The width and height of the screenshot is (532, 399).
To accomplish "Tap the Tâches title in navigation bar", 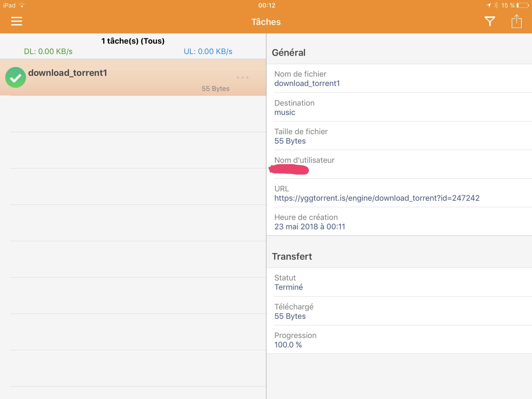I will (266, 22).
